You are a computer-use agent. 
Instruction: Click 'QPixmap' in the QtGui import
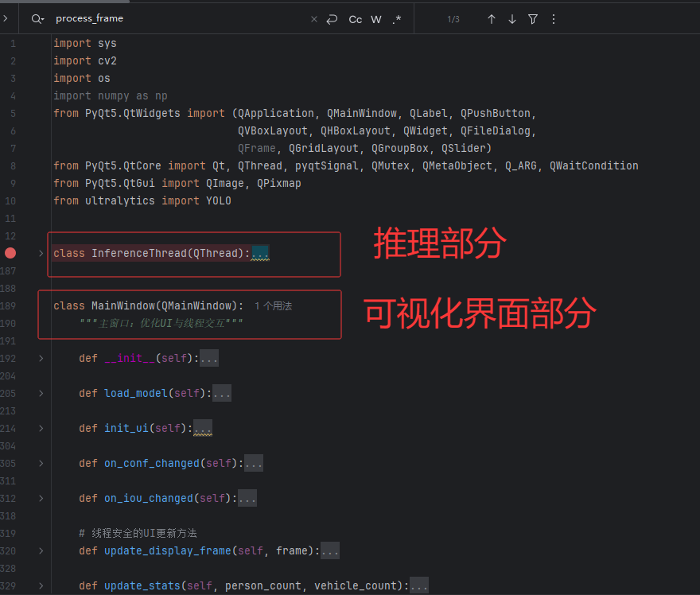coord(279,184)
